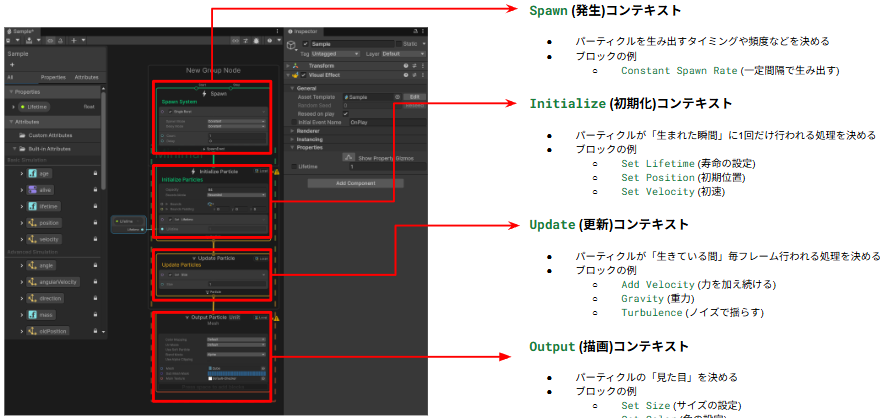Click the Show Property Gizmos icon button
887x418 pixels.
(349, 156)
